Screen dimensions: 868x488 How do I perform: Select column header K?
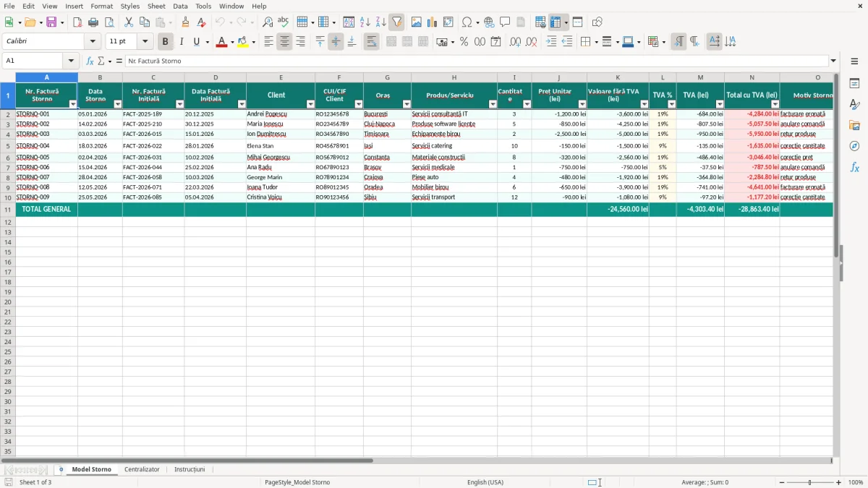[x=618, y=77]
